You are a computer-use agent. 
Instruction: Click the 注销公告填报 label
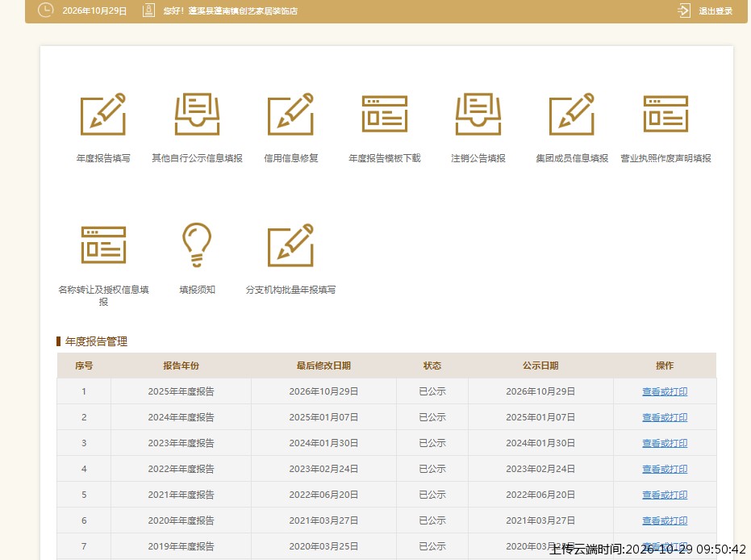click(x=478, y=158)
